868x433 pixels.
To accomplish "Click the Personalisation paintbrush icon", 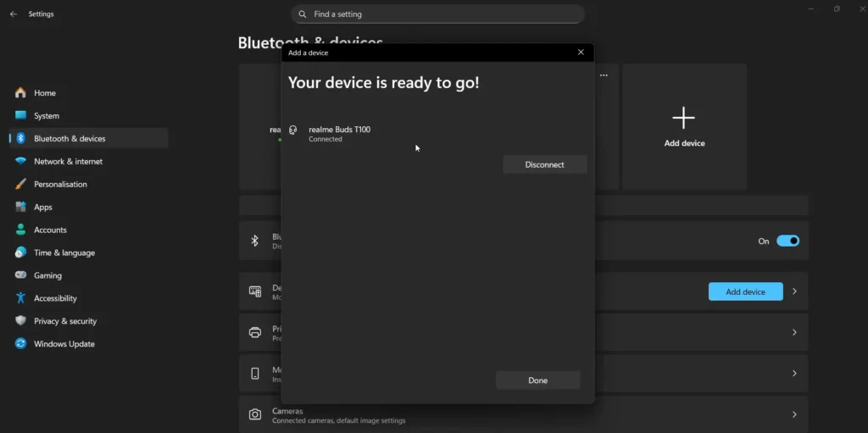I will 20,184.
